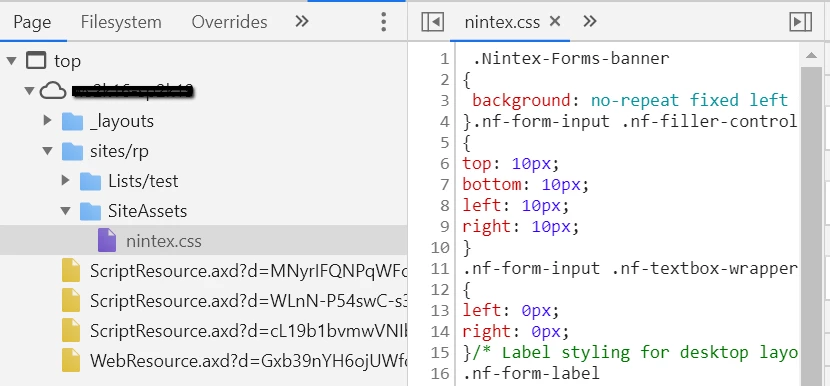830x386 pixels.
Task: Show more editor tabs via double-chevron
Action: [x=589, y=21]
